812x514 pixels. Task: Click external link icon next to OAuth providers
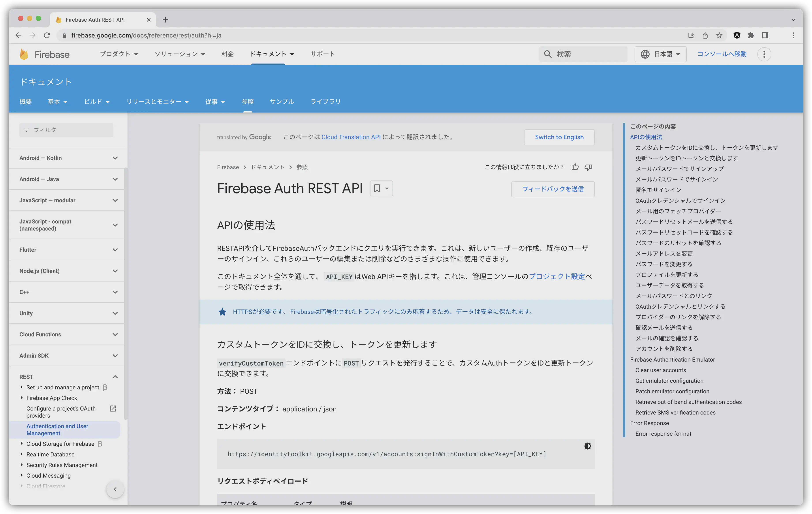point(113,409)
